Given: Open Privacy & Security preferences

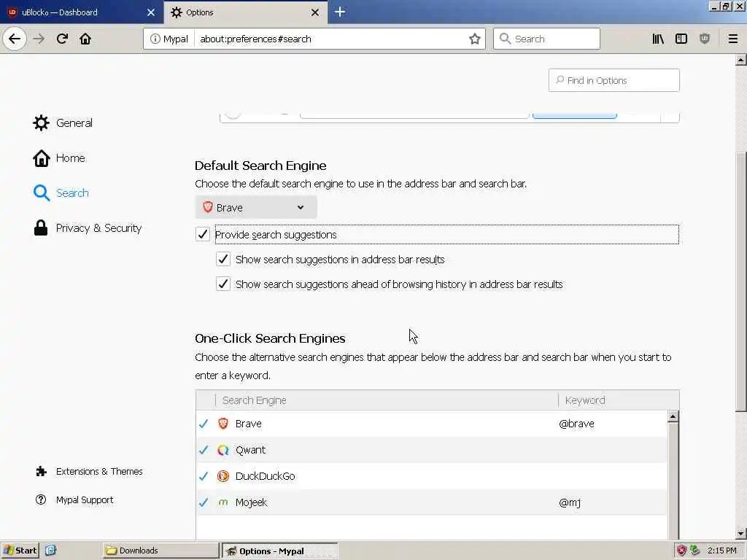Looking at the screenshot, I should (88, 228).
